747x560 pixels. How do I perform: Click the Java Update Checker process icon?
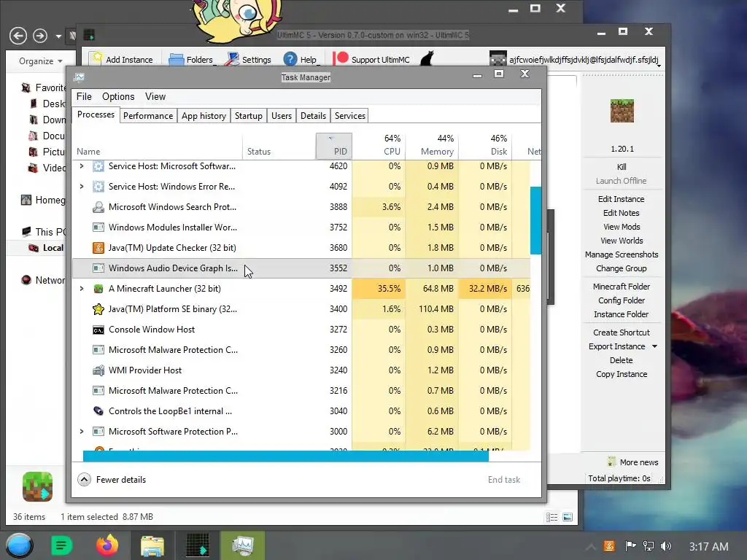pos(98,248)
